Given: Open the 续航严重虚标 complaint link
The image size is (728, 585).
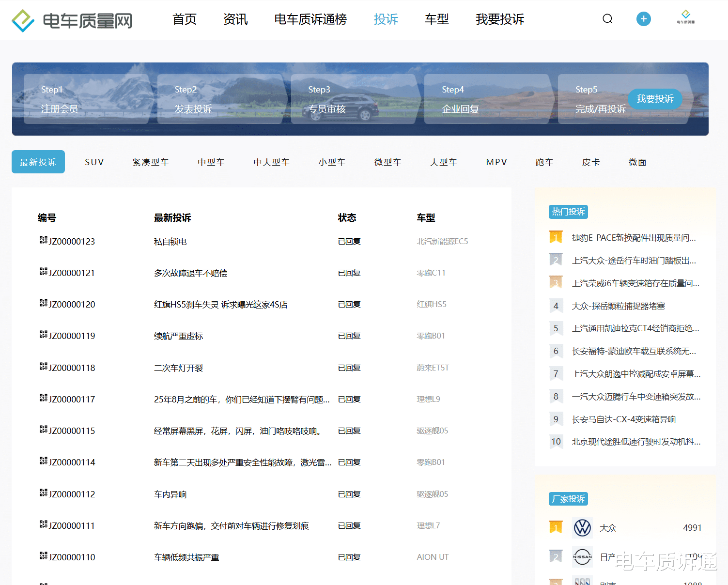Looking at the screenshot, I should pos(178,336).
